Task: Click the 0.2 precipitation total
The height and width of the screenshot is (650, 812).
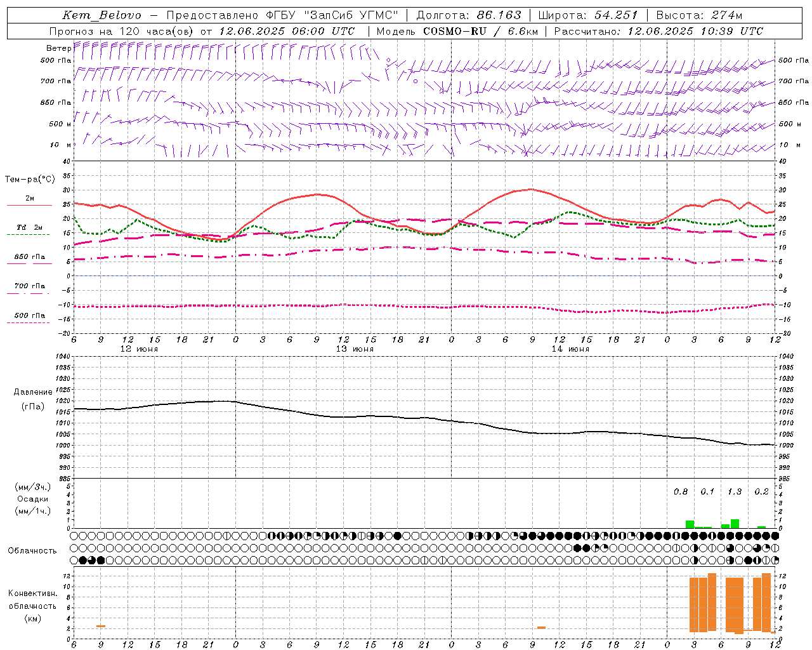Action: [761, 491]
